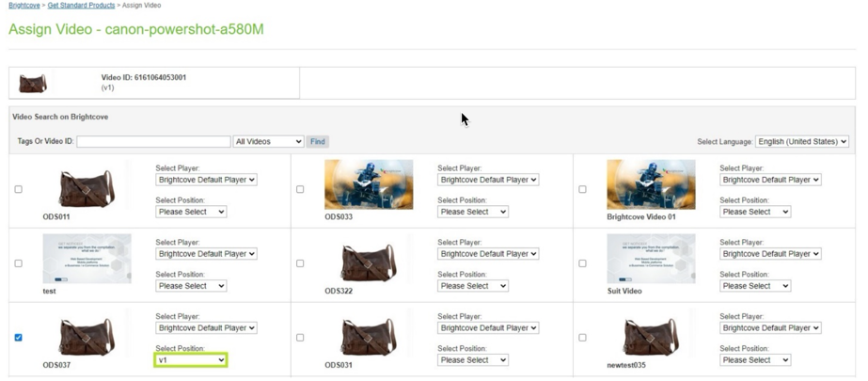Click the Brightcove Video 01 thumbnail

point(651,184)
